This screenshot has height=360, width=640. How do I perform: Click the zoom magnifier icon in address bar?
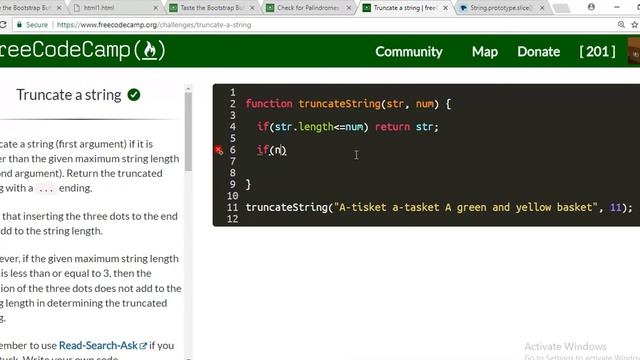click(x=621, y=25)
